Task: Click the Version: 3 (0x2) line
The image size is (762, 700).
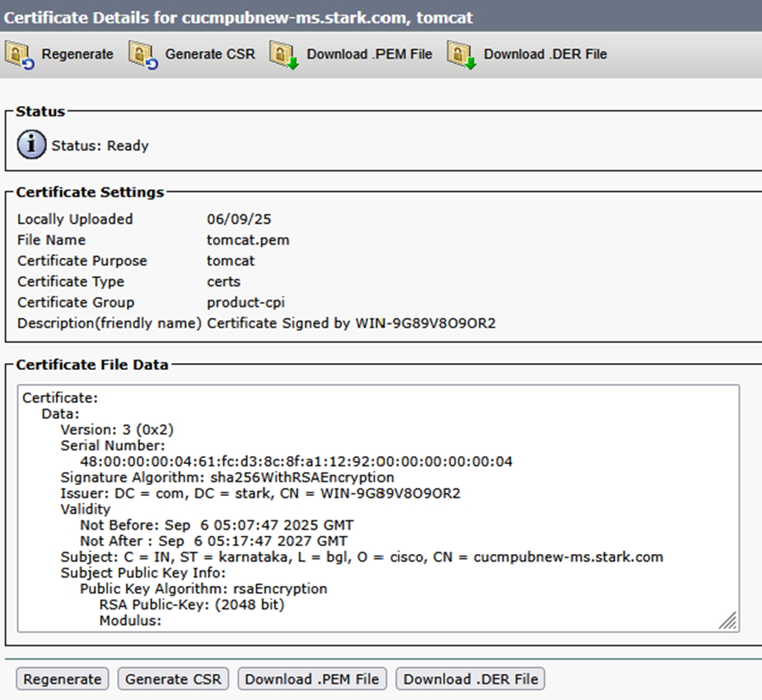Action: pos(117,430)
